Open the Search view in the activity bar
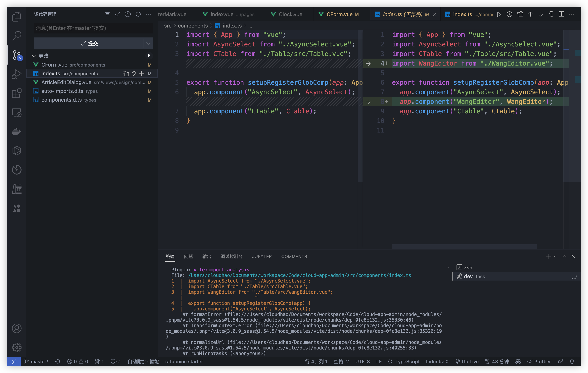 click(17, 35)
